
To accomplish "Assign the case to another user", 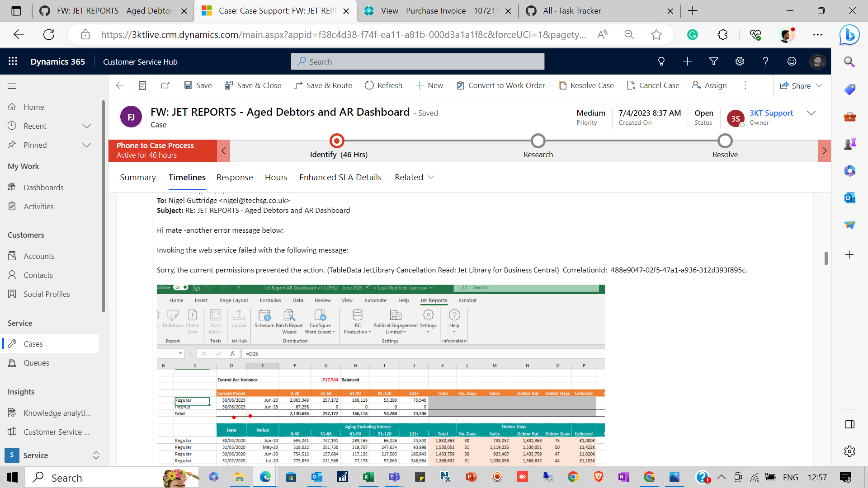I will point(709,85).
